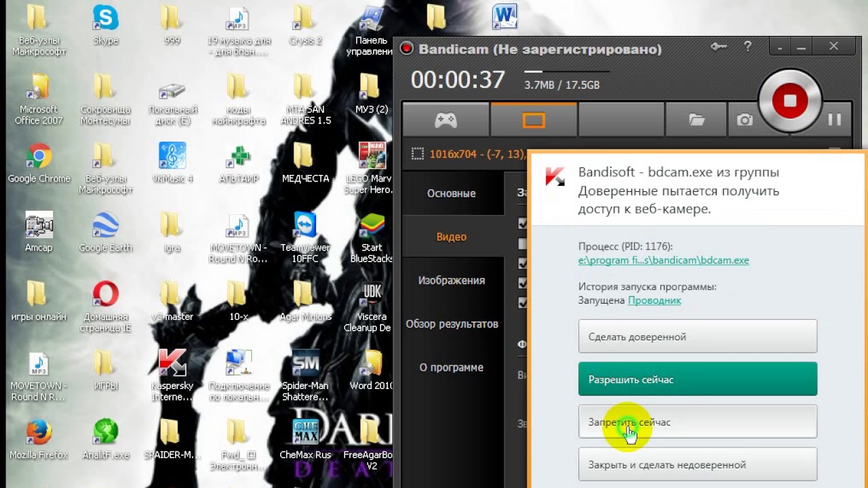The image size is (868, 488).
Task: Open the output folder icon in Bandicam
Action: click(x=696, y=120)
